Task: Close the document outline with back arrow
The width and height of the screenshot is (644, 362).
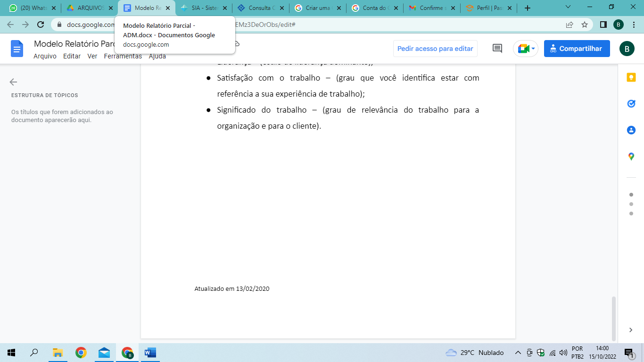Action: coord(13,82)
